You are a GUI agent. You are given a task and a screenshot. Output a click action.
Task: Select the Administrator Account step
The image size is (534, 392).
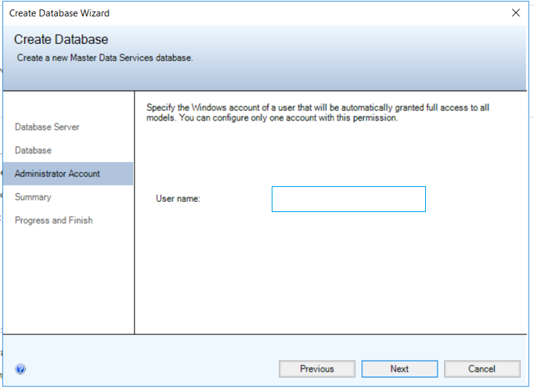[68, 174]
